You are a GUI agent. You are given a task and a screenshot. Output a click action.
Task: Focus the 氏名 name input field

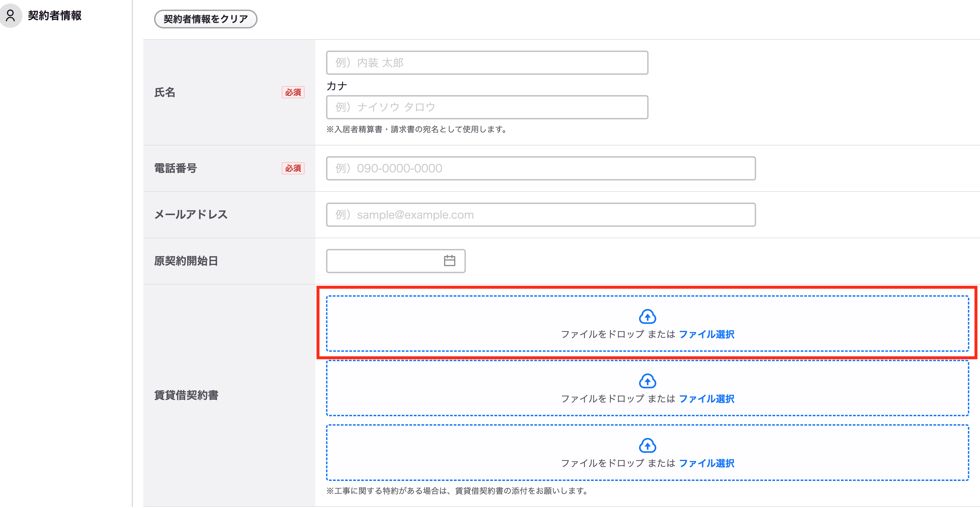pyautogui.click(x=487, y=63)
